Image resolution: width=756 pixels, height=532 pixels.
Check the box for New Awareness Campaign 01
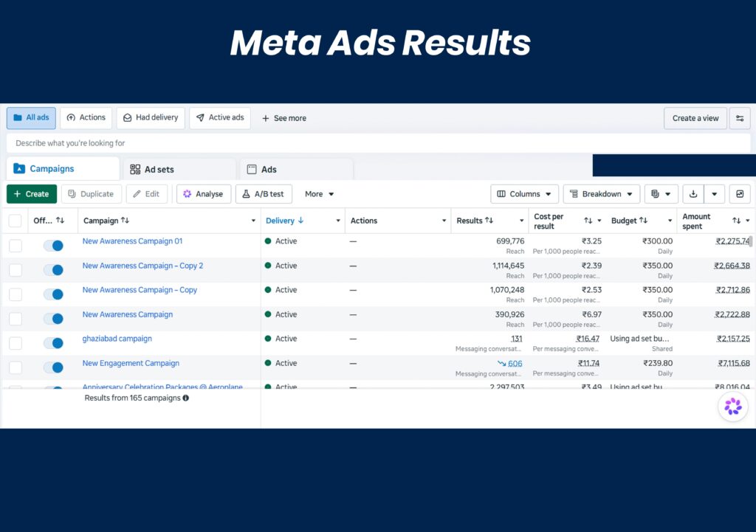click(16, 246)
